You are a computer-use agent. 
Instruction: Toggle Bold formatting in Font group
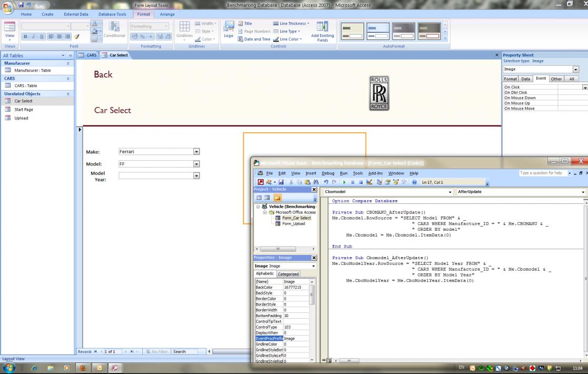25,36
